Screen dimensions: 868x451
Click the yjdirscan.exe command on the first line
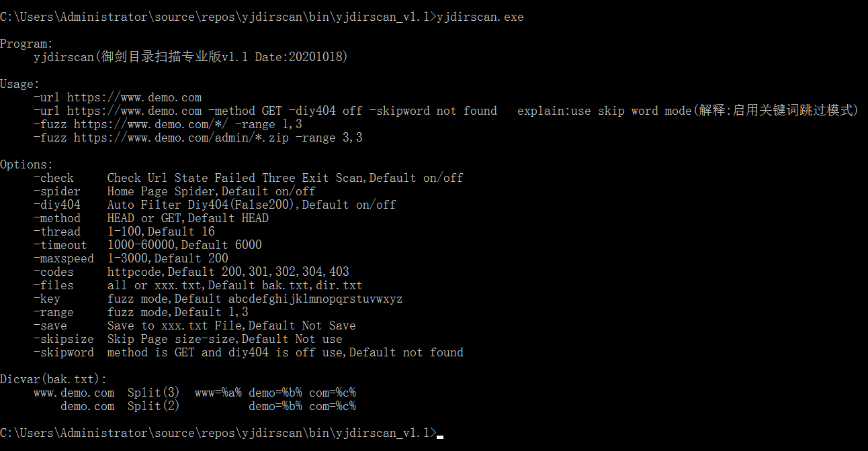coord(480,17)
